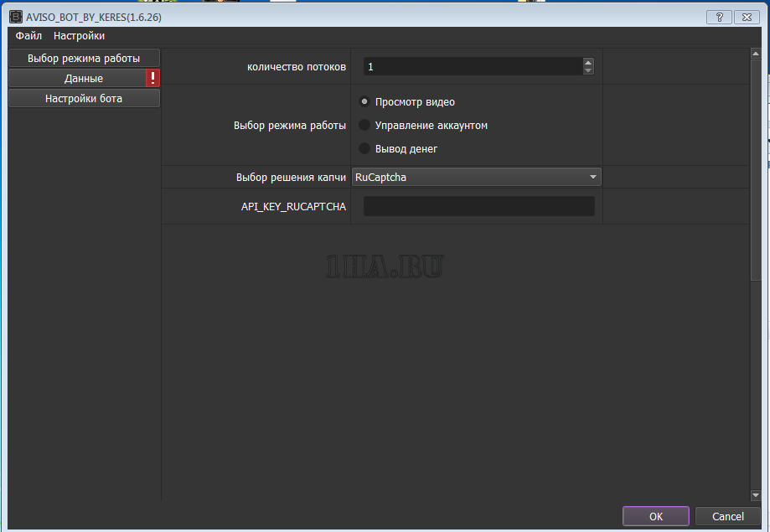770x532 pixels.
Task: Click the scrollbar down arrow
Action: click(755, 496)
